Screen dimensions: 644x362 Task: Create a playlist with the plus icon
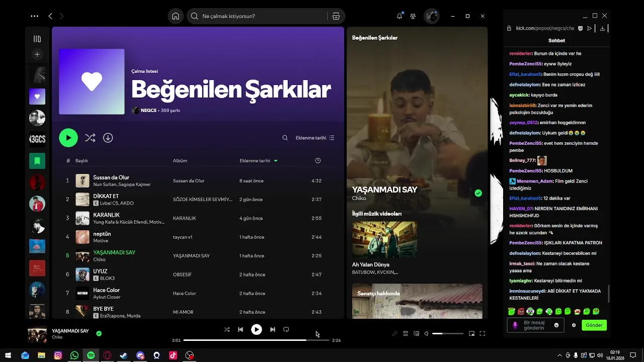37,54
